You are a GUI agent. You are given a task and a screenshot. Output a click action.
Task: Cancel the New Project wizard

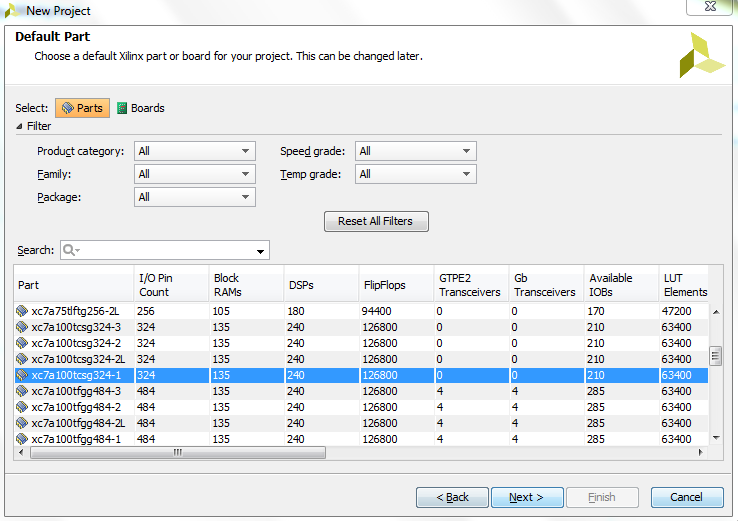(x=687, y=497)
